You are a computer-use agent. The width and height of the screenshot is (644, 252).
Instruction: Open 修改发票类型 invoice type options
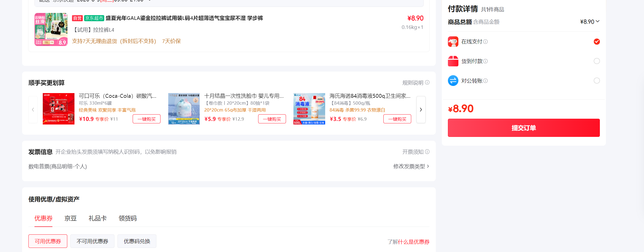click(x=411, y=166)
